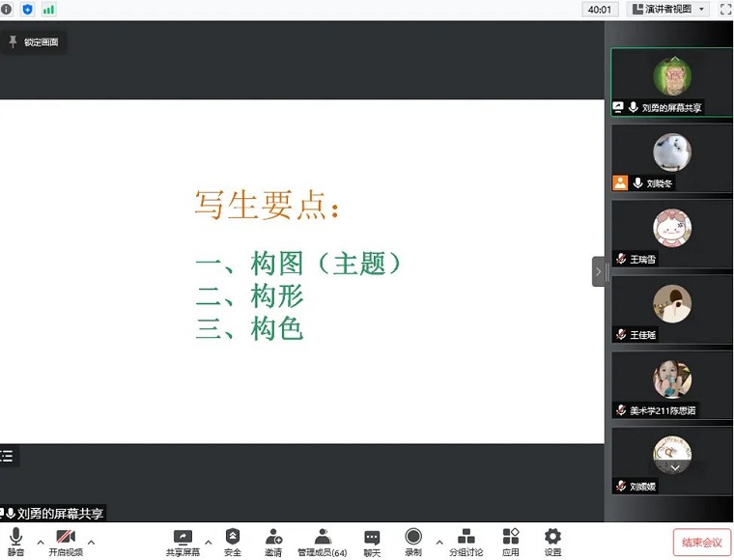Open manage members (管理成员) panel
This screenshot has height=560, width=734.
click(x=322, y=539)
